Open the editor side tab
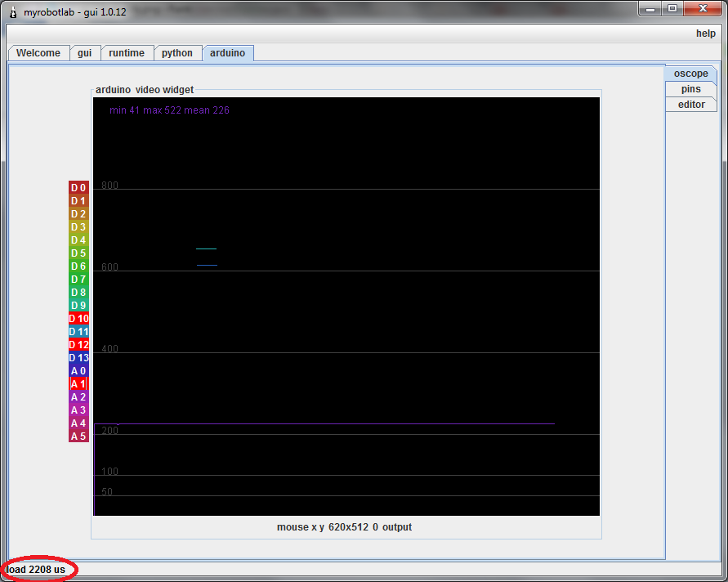The image size is (728, 582). (691, 105)
